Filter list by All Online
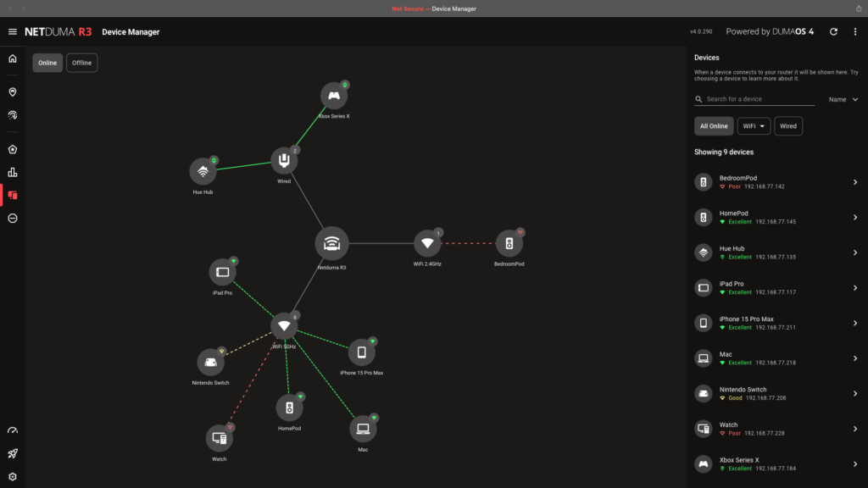Screen dimensions: 868x488 click(x=714, y=126)
